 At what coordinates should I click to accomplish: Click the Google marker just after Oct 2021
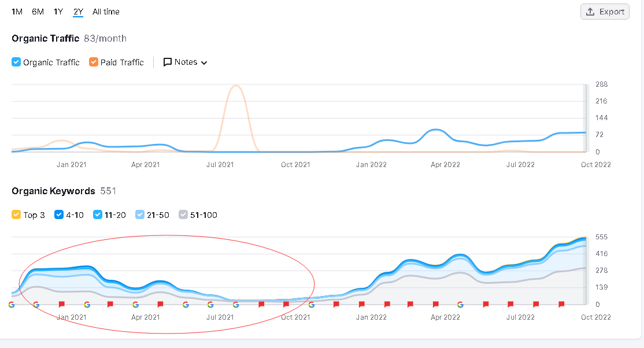pyautogui.click(x=312, y=304)
